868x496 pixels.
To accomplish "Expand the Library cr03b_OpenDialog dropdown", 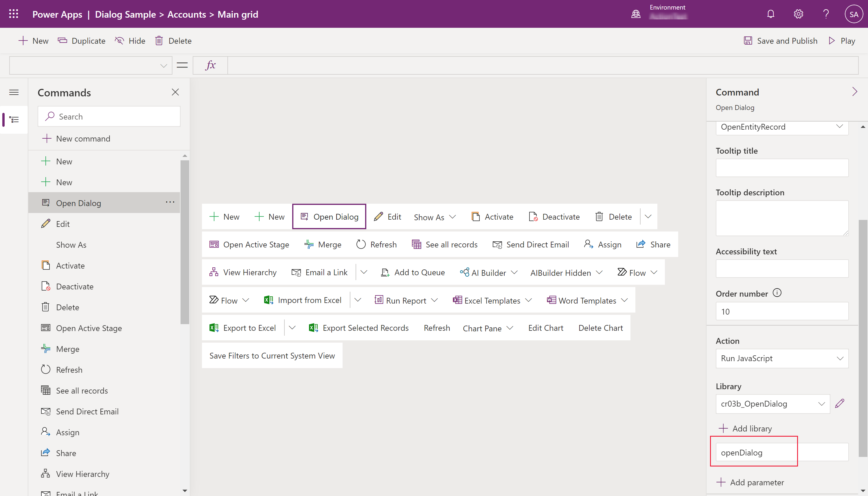I will click(x=821, y=404).
